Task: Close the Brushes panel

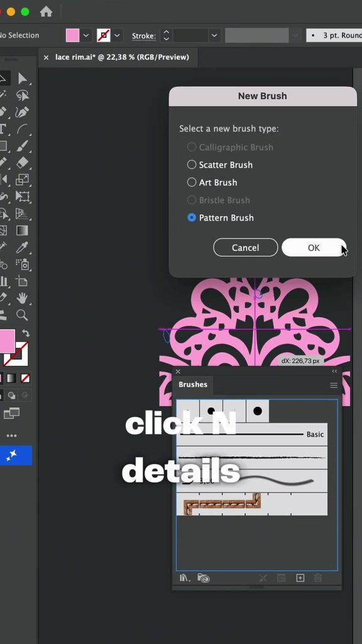Action: click(x=178, y=371)
